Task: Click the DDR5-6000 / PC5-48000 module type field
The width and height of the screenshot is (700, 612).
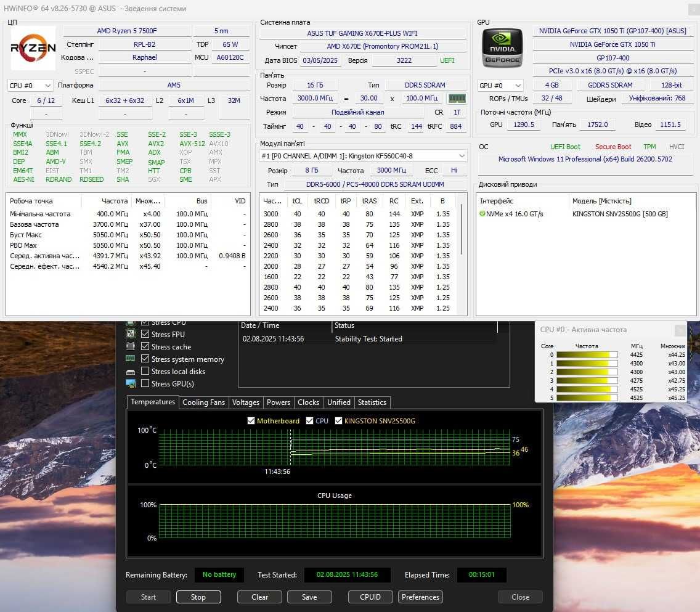Action: 375,184
